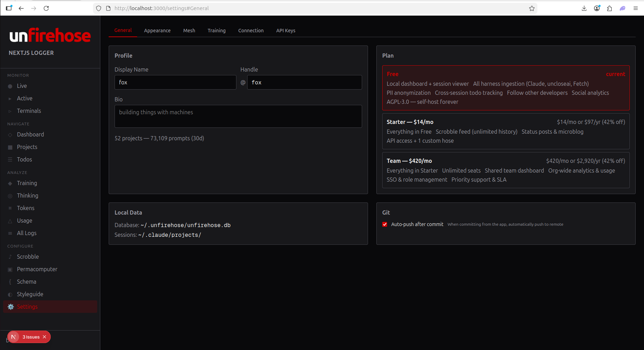
Task: Click the Settings gear icon in sidebar
Action: tap(11, 307)
